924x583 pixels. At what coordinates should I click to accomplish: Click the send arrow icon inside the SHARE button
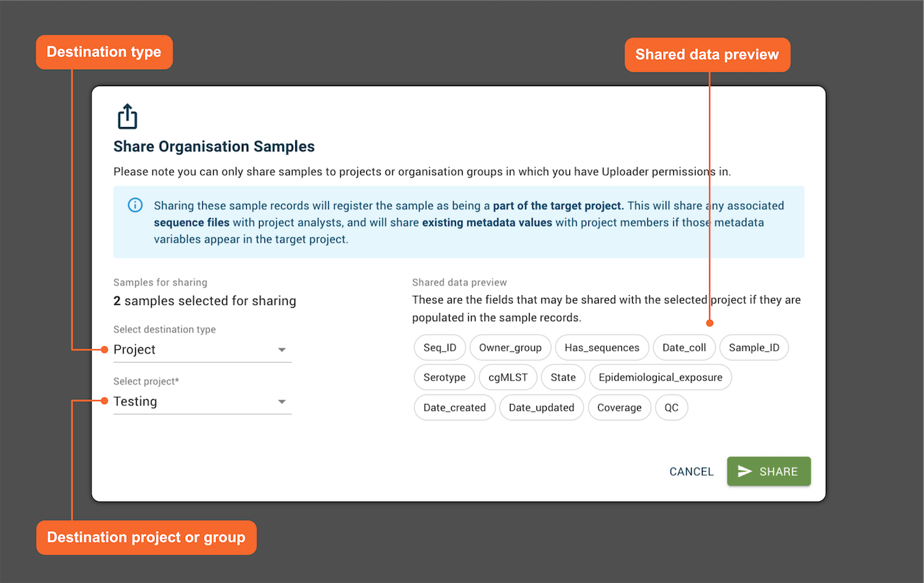coord(745,471)
